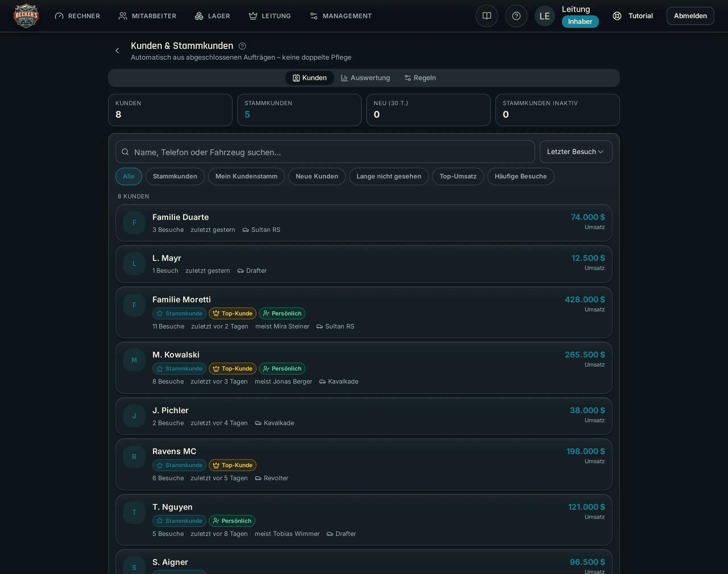This screenshot has width=728, height=574.
Task: Toggle the Stammkunden filter chip
Action: (175, 176)
